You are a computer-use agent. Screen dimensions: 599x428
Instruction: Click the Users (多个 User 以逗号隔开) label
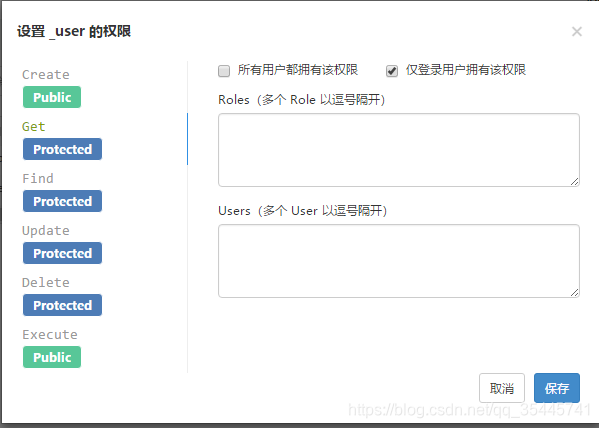tap(303, 211)
